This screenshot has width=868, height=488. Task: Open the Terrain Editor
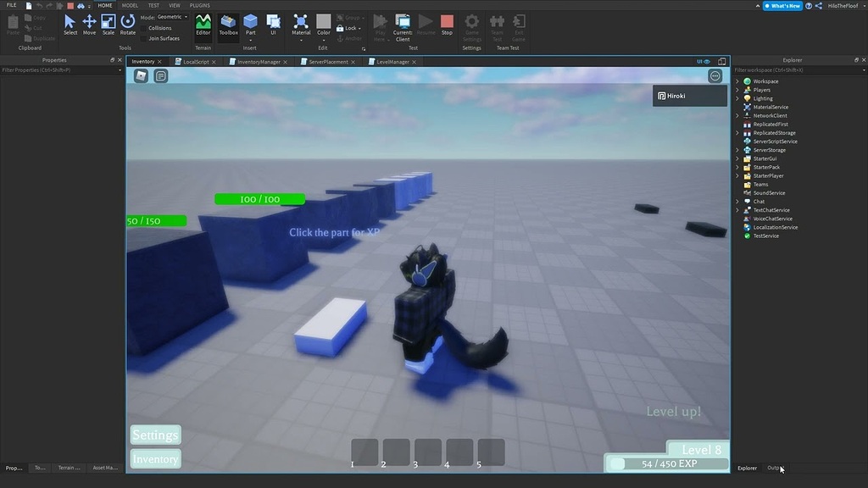click(203, 23)
